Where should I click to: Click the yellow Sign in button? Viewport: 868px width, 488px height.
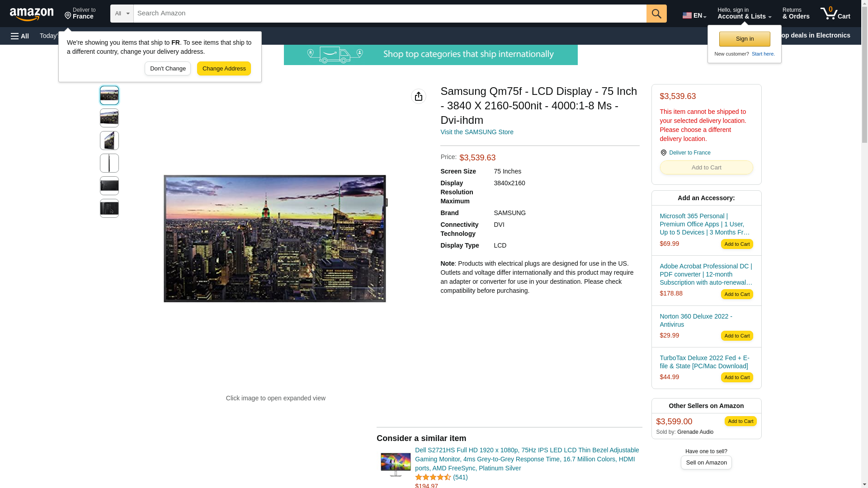(744, 39)
